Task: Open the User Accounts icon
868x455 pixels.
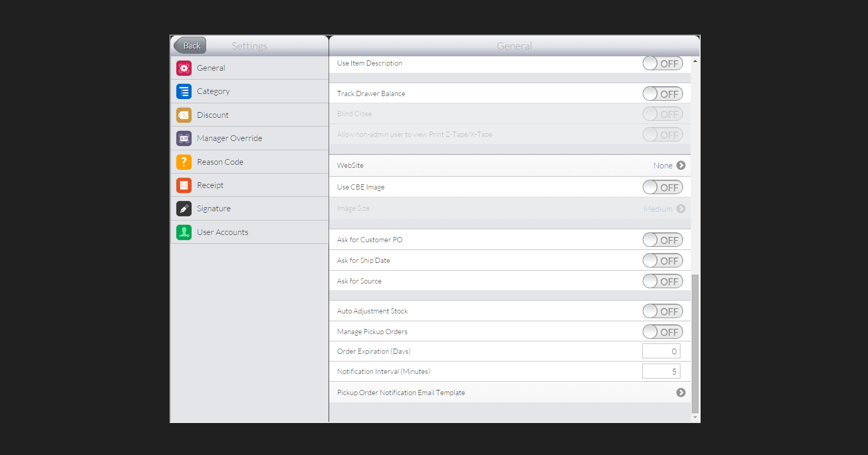Action: click(184, 232)
